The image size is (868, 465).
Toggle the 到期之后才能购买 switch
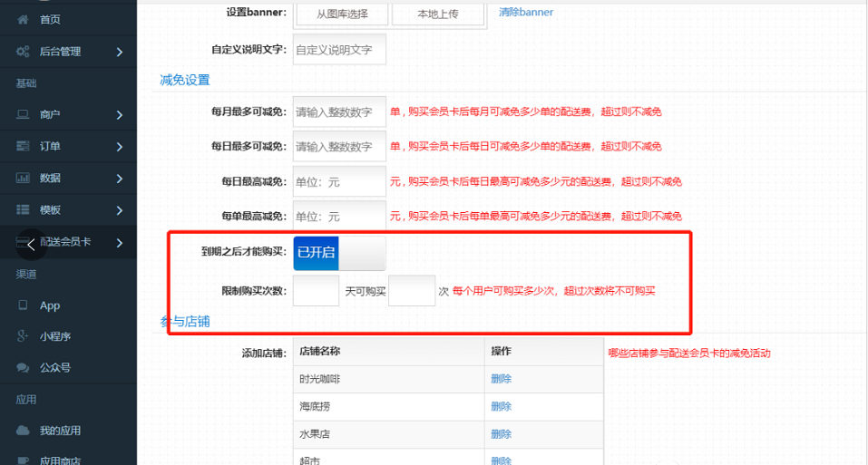[x=340, y=253]
